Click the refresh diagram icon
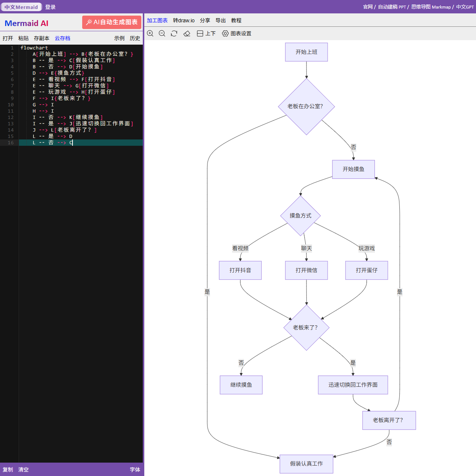476x476 pixels. [x=174, y=33]
